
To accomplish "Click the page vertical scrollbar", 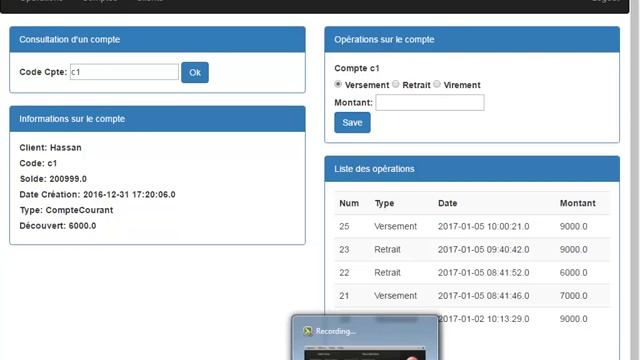I will (x=635, y=180).
